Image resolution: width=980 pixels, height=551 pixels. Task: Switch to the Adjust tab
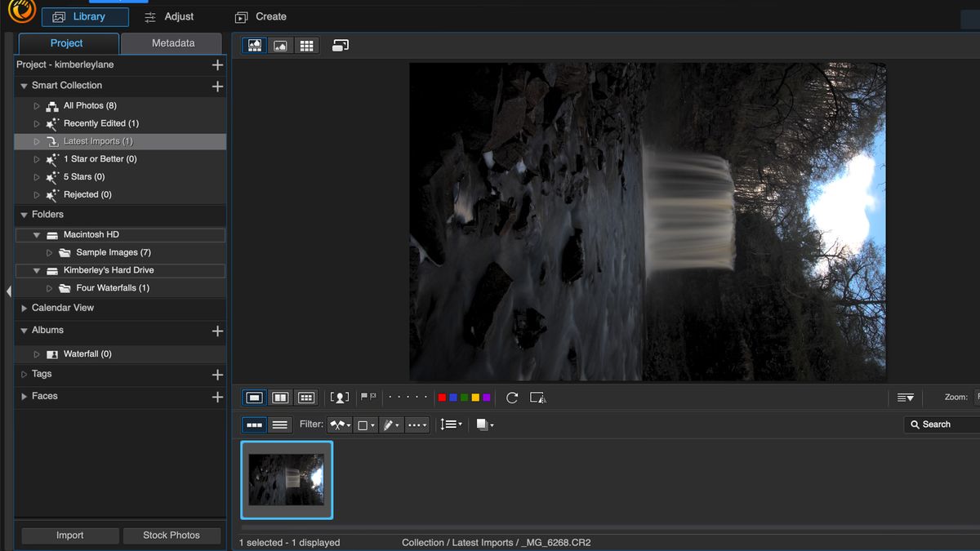[169, 16]
